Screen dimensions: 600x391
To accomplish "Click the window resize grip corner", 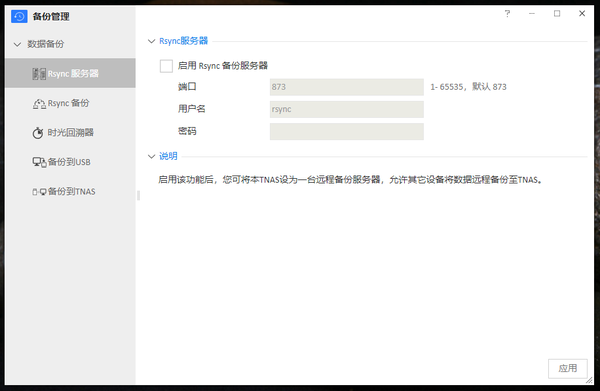I will click(x=589, y=381).
